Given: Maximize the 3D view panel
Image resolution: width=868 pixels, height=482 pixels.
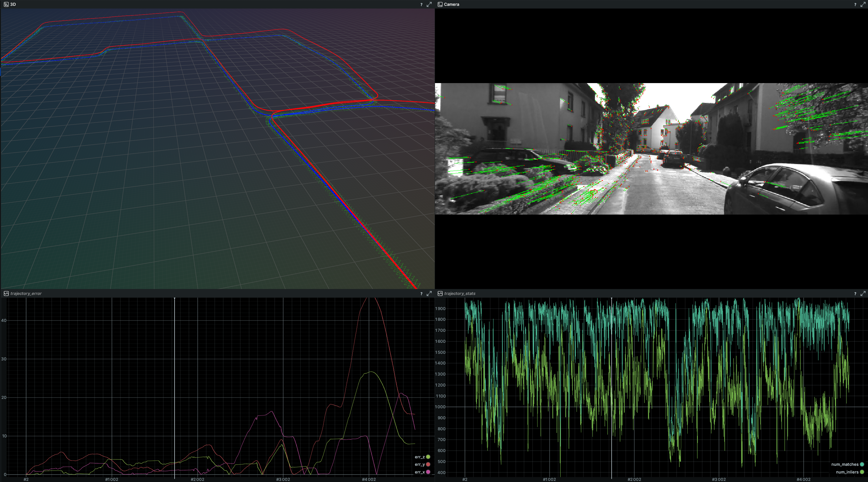Looking at the screenshot, I should pos(429,4).
